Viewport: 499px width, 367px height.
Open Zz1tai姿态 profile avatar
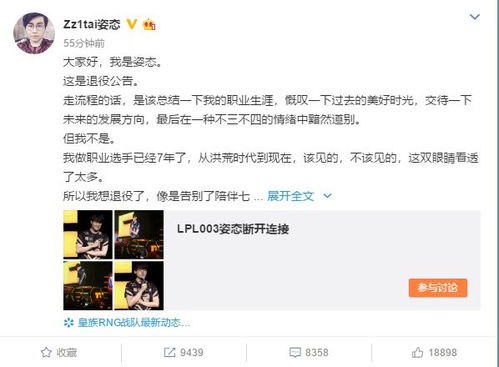click(x=34, y=33)
